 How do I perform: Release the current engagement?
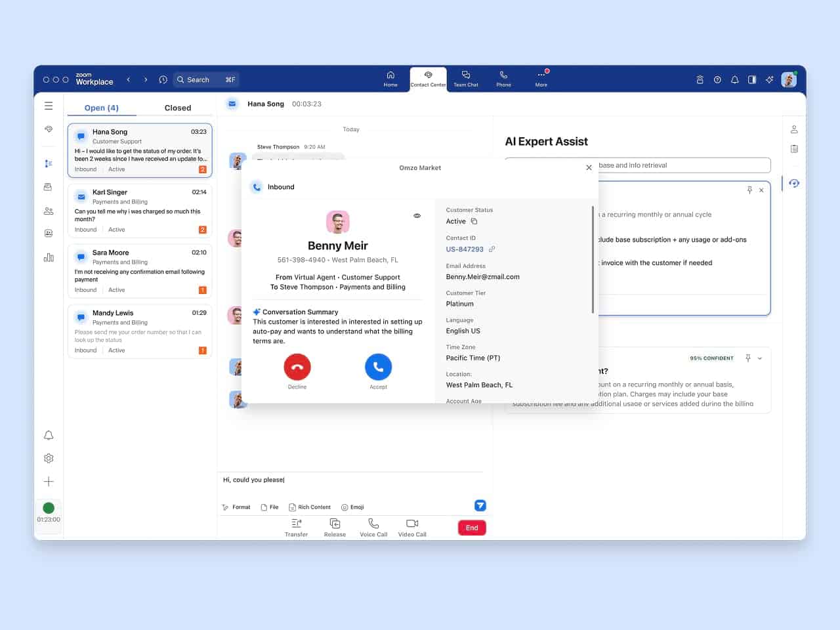click(x=335, y=527)
